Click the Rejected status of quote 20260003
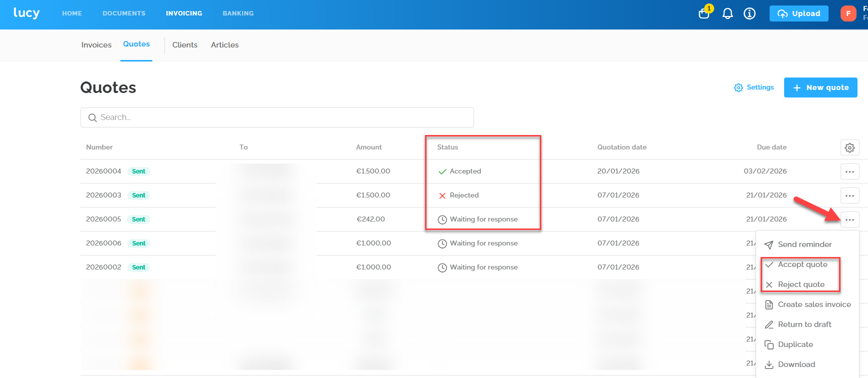Viewport: 868px width, 378px height. pos(458,195)
